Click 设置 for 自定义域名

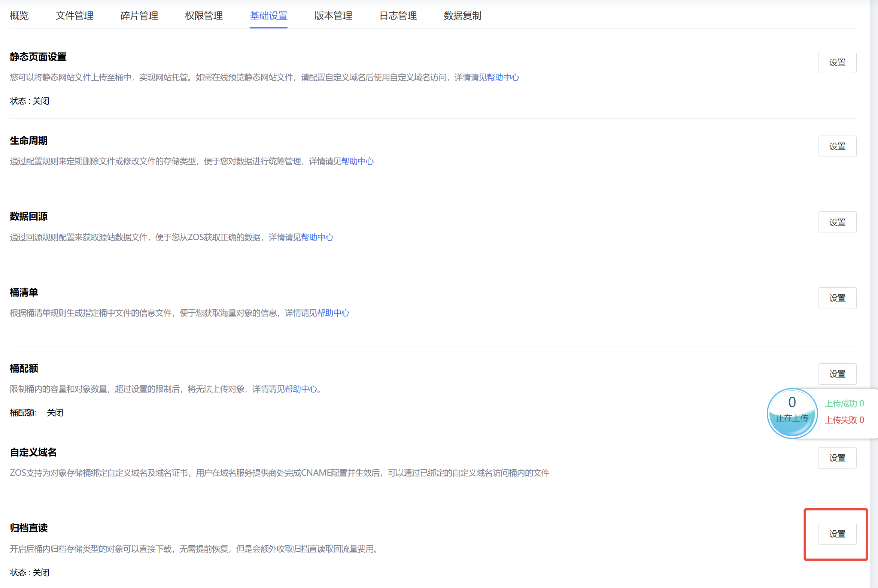coord(837,458)
